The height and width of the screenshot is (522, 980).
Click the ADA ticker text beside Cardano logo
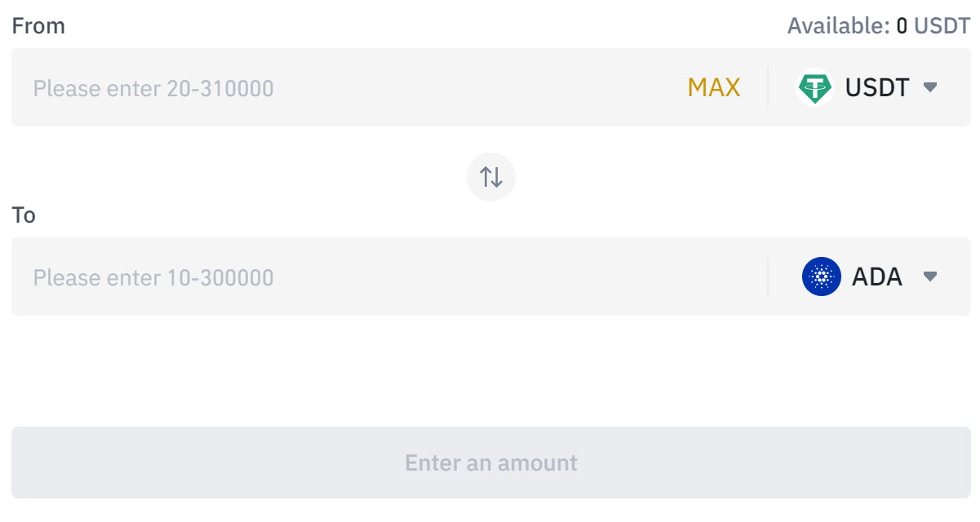pyautogui.click(x=877, y=276)
